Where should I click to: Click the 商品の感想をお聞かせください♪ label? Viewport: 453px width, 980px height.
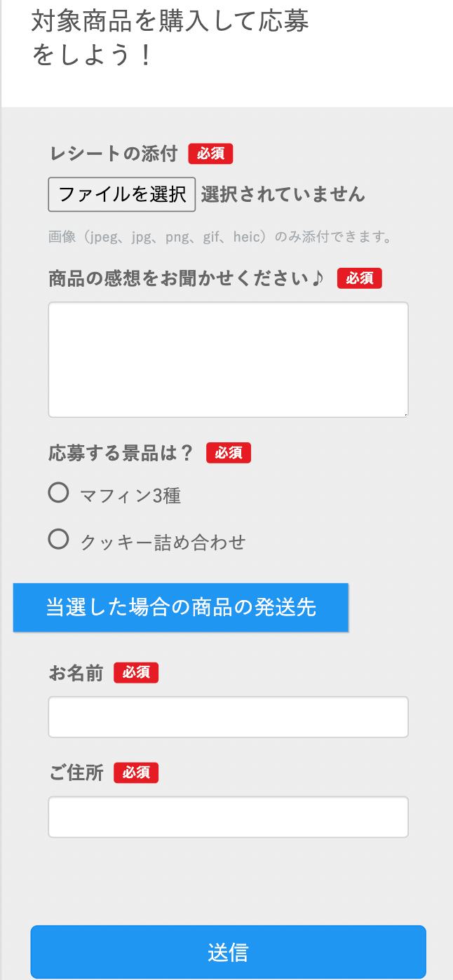pos(187,278)
